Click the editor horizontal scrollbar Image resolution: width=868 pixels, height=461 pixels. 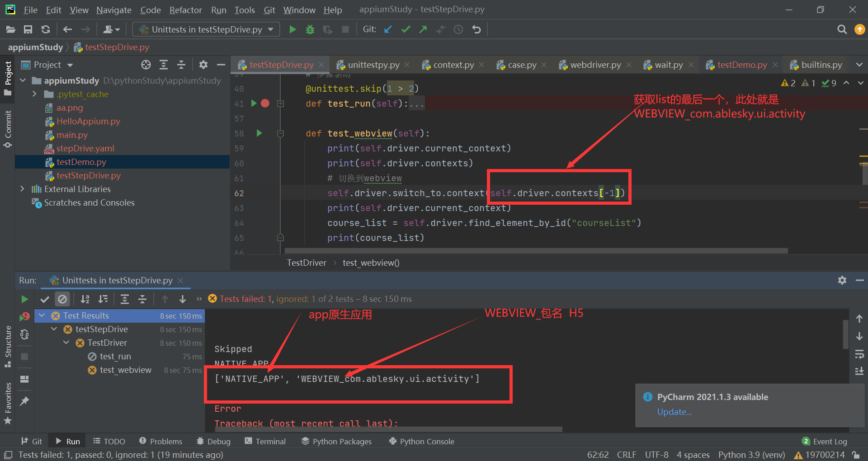point(536,250)
